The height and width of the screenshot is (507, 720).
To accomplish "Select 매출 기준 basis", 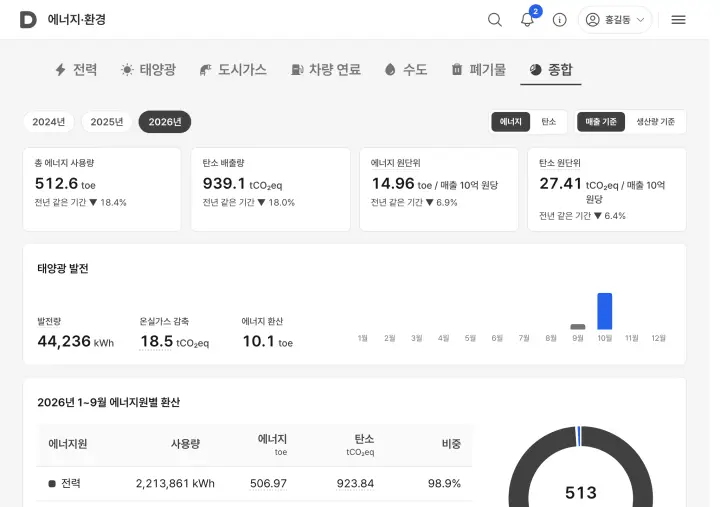I will [x=601, y=122].
